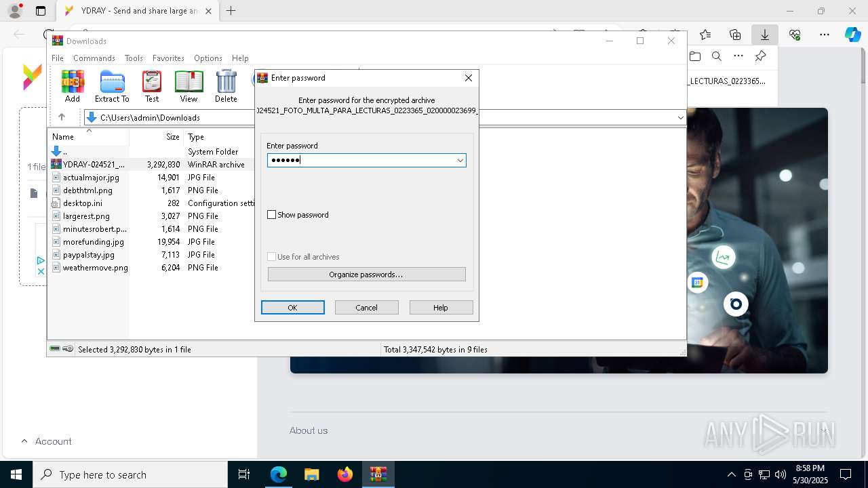Confirm the password with OK button
The height and width of the screenshot is (488, 868).
293,308
